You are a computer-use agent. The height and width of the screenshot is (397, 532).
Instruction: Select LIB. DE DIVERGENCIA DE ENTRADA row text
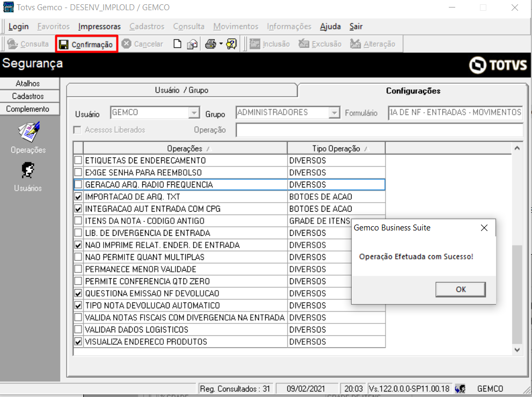point(148,233)
